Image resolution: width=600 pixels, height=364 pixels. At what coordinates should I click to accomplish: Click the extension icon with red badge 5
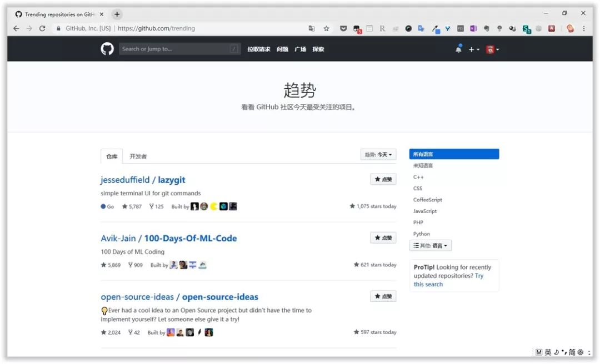(357, 29)
